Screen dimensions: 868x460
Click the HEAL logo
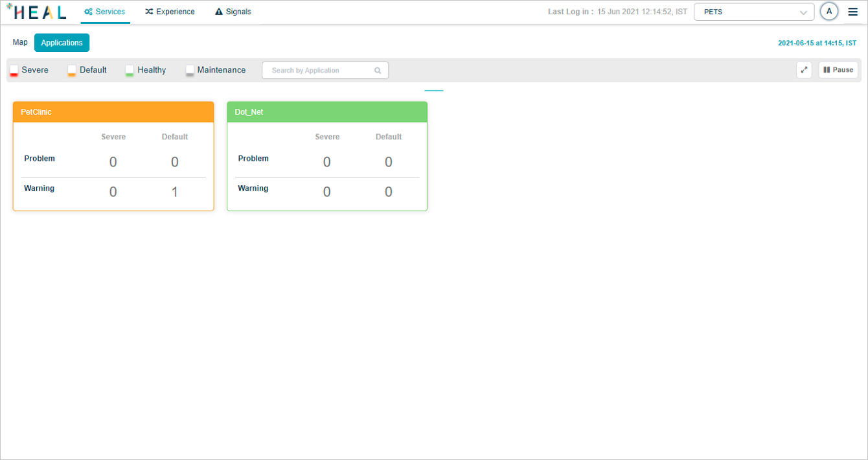coord(36,12)
